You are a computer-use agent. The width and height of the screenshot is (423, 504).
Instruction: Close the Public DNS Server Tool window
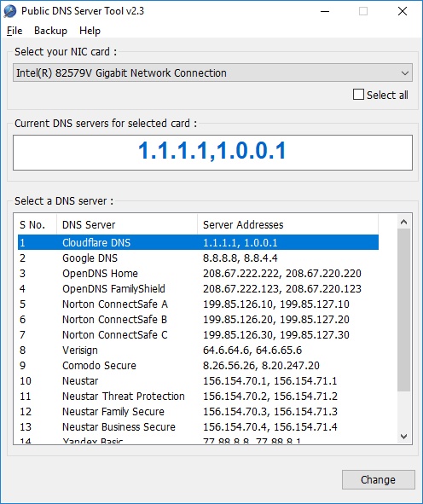403,11
